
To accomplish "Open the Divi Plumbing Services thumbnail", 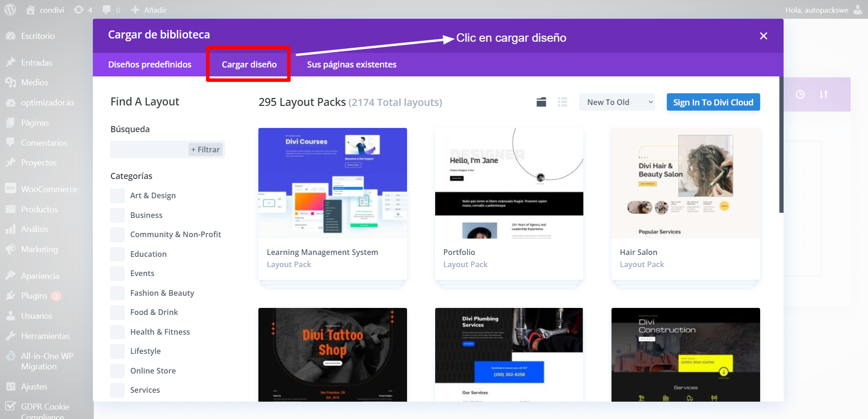I will pyautogui.click(x=509, y=354).
